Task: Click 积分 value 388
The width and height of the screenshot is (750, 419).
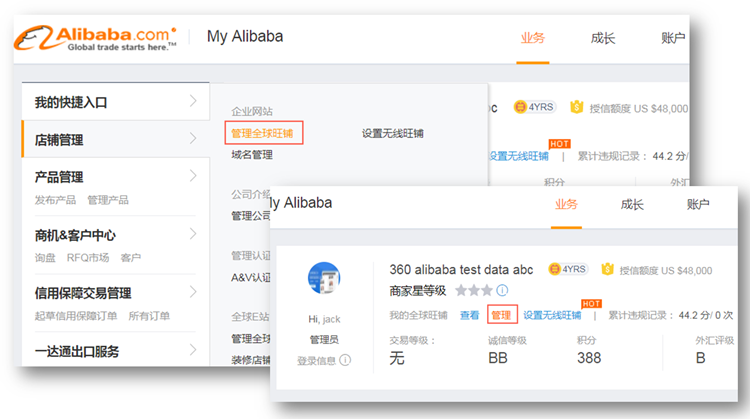Action: pyautogui.click(x=589, y=358)
